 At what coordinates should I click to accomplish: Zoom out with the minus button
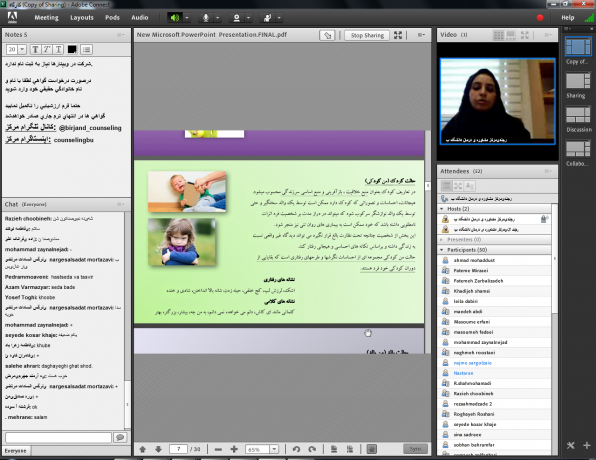(x=218, y=449)
